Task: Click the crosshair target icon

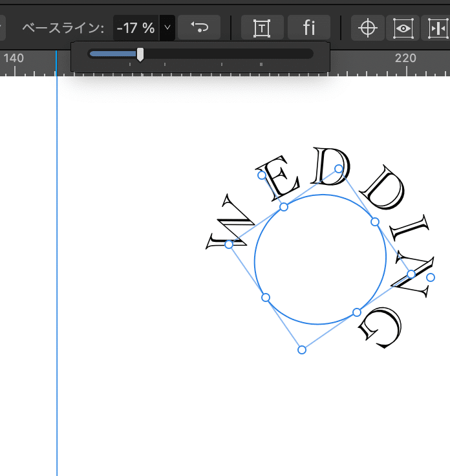Action: (367, 28)
